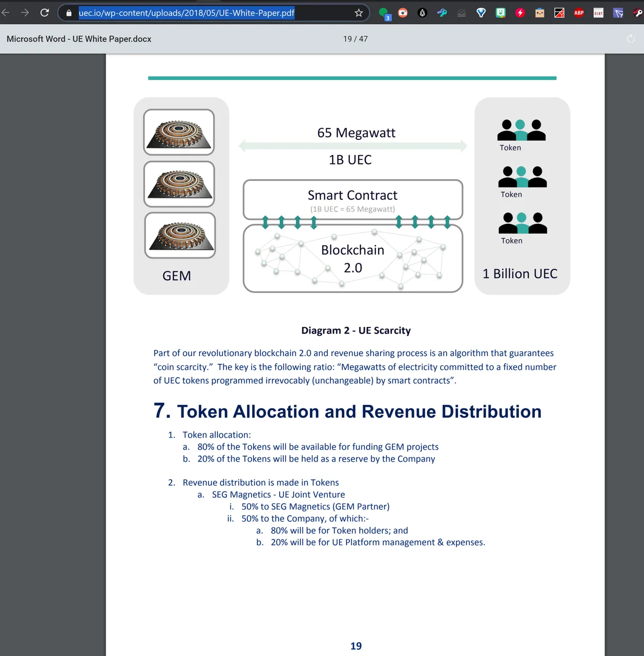Click the bottom GEM generator image

(x=180, y=235)
